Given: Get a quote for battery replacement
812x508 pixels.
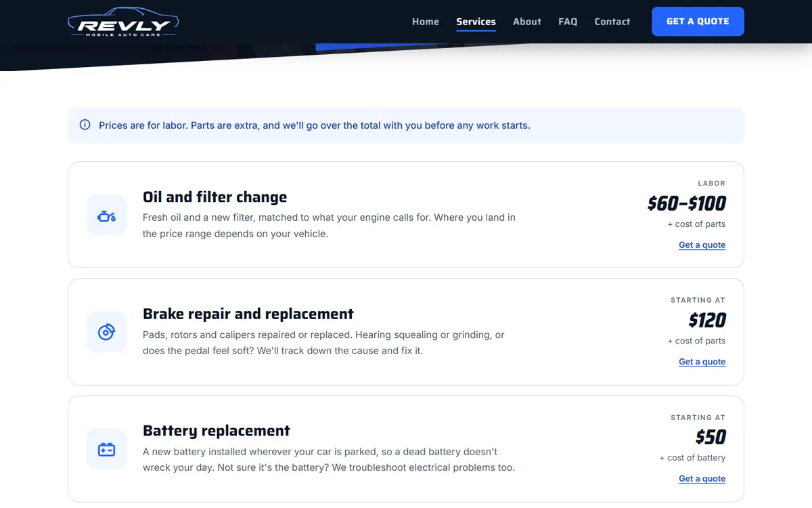Looking at the screenshot, I should (x=702, y=479).
